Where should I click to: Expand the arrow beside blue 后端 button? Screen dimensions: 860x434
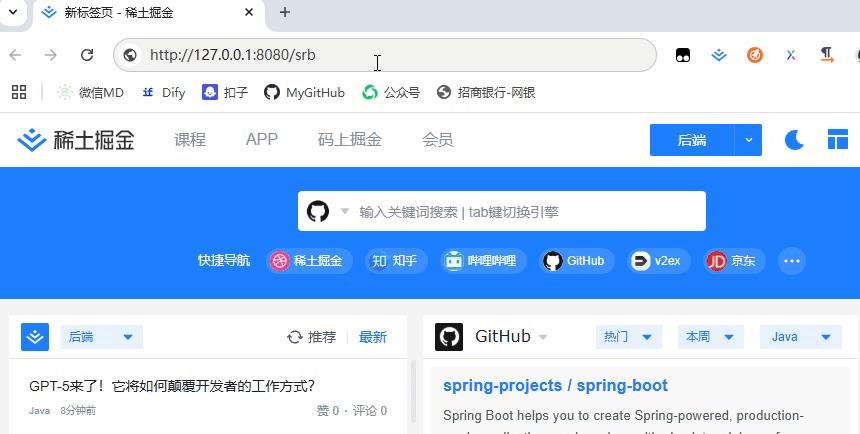748,140
